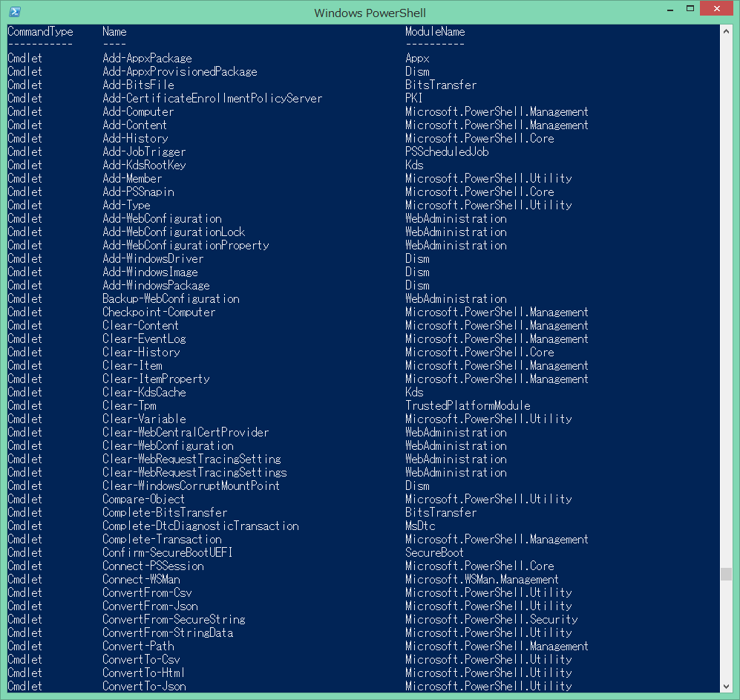This screenshot has height=700, width=740.
Task: Click the Add-Type cmdlet name
Action: [126, 206]
